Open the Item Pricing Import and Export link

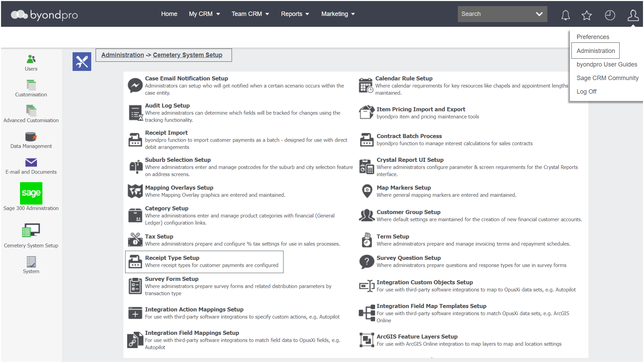pos(421,109)
